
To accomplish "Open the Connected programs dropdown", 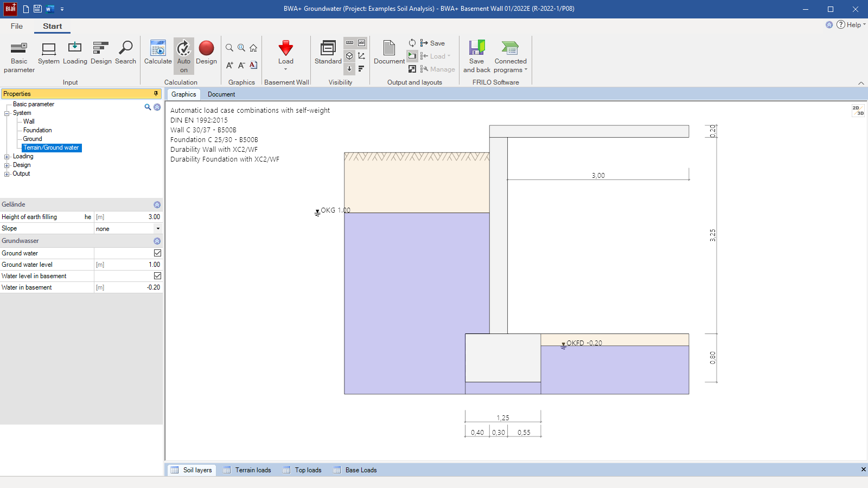I will pyautogui.click(x=510, y=57).
